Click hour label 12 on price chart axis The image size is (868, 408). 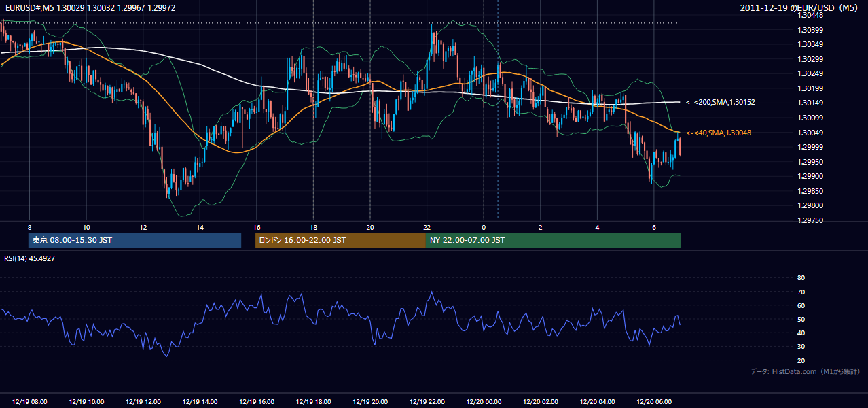click(x=143, y=227)
